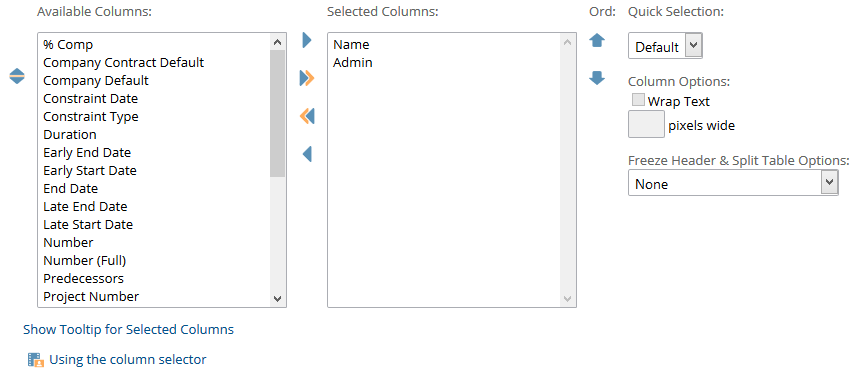Open Freeze Header & Split Table dropdown
This screenshot has width=856, height=380.
click(733, 183)
